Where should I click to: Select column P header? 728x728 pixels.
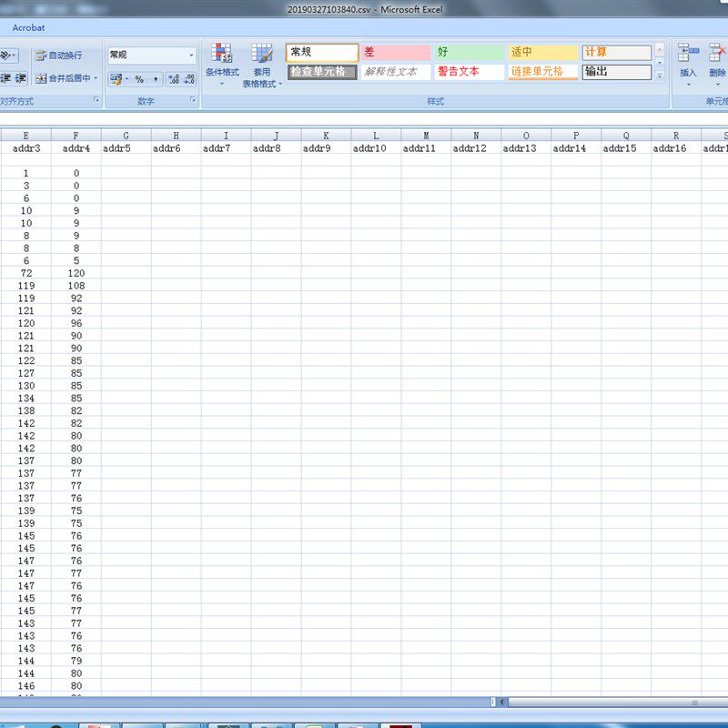[x=576, y=135]
